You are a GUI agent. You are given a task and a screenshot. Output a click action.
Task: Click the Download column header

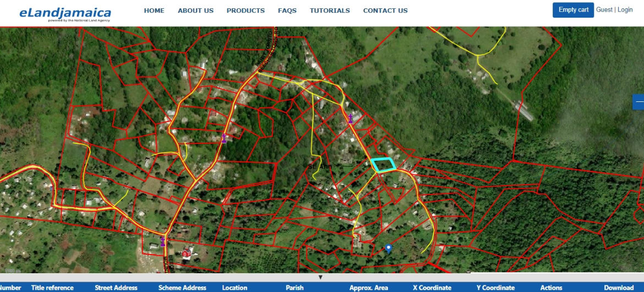click(x=619, y=288)
